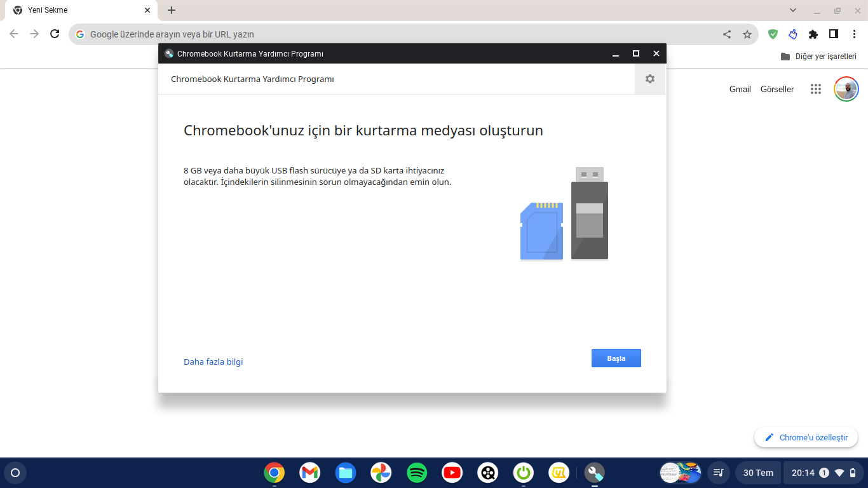The width and height of the screenshot is (868, 488).
Task: Open the "Daha fazla bilgi" link
Action: [214, 362]
